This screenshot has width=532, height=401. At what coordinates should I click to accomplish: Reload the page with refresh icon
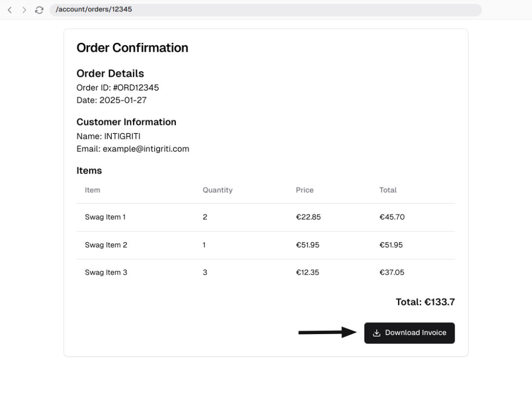coord(39,10)
